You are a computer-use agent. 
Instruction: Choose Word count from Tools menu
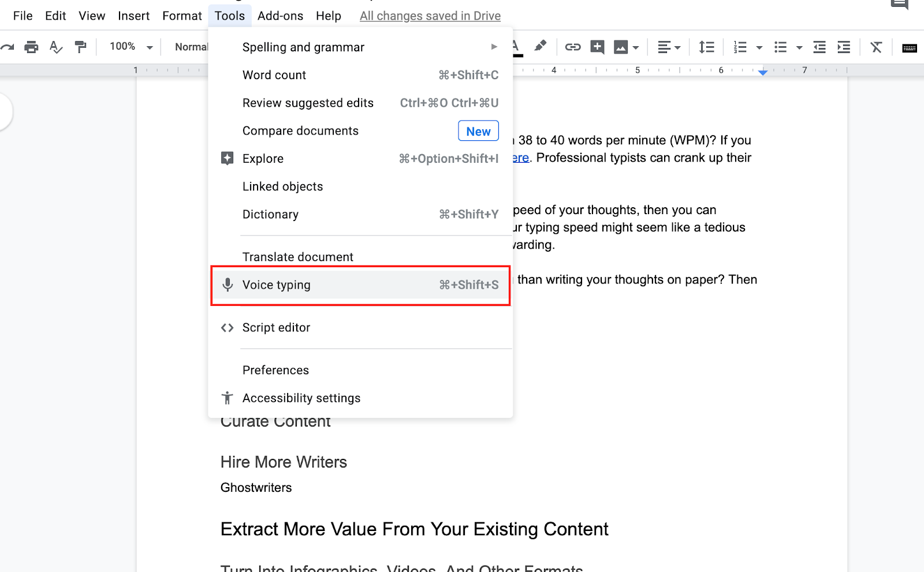click(x=360, y=75)
